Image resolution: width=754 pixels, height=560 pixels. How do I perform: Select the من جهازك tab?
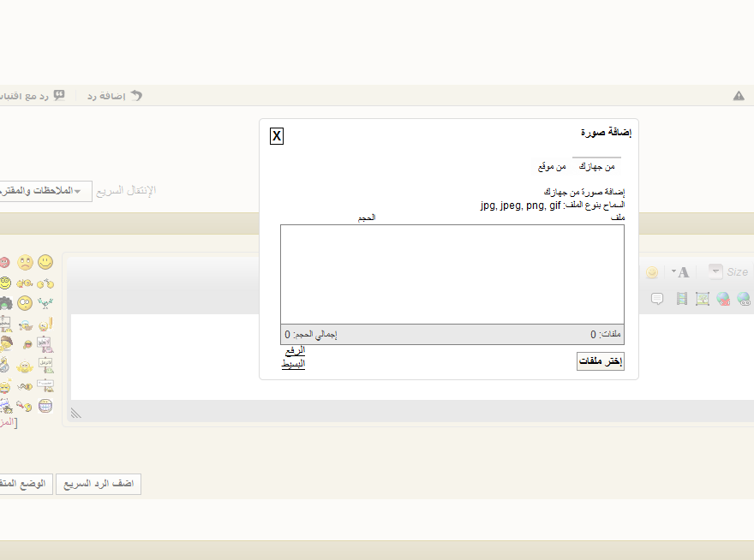(x=596, y=166)
